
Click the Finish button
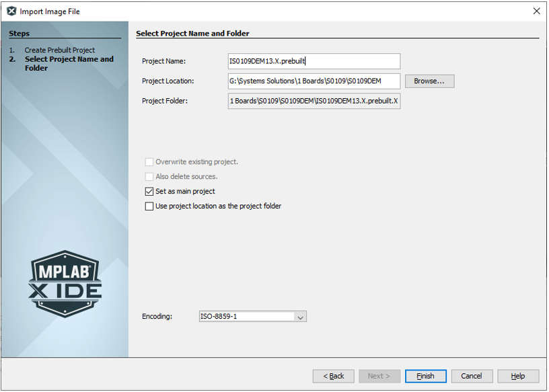point(425,377)
